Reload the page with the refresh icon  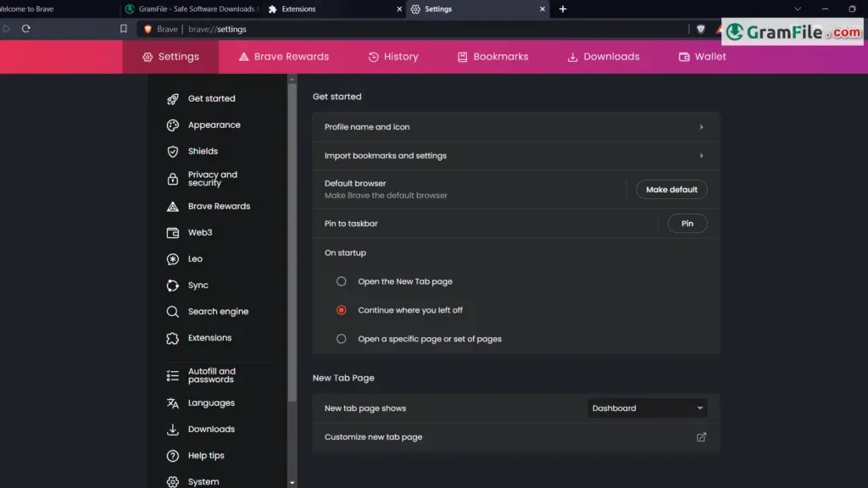[25, 29]
